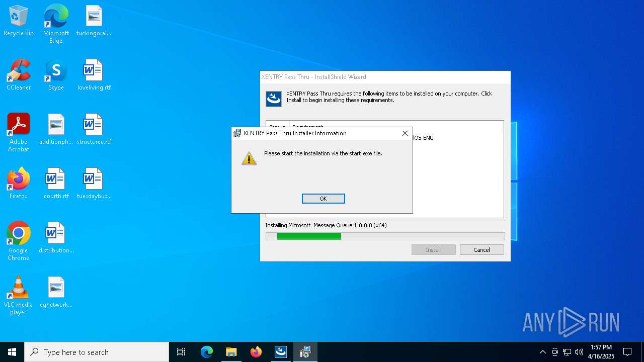Select Google Chrome desktop shortcut

[19, 241]
